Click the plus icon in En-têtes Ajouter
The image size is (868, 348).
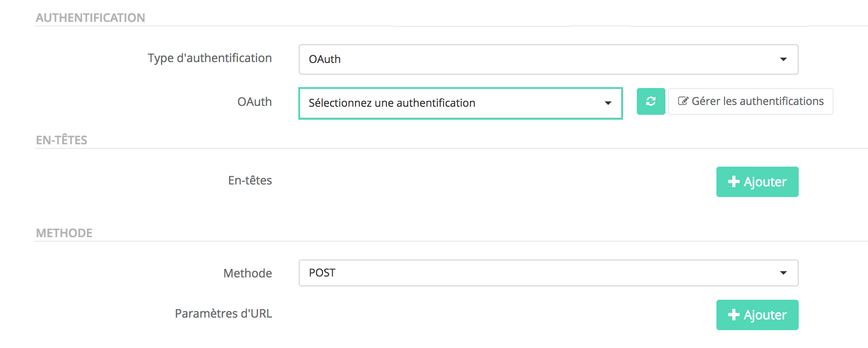733,181
